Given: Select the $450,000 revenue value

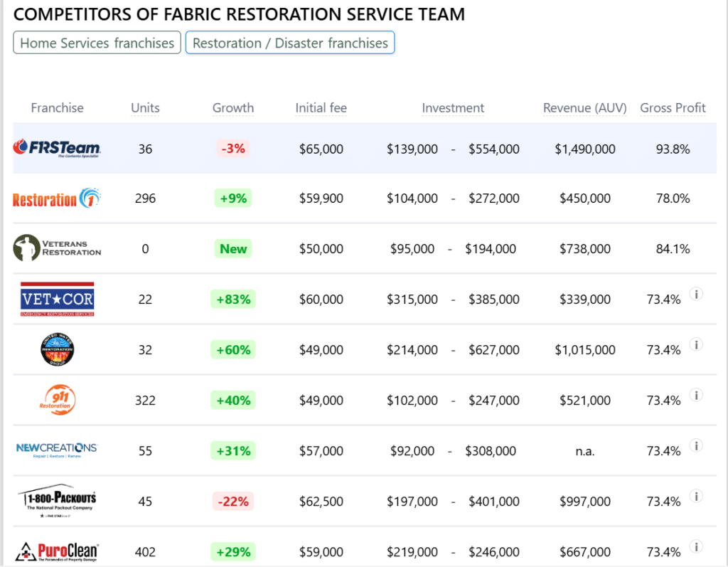Looking at the screenshot, I should [x=585, y=198].
